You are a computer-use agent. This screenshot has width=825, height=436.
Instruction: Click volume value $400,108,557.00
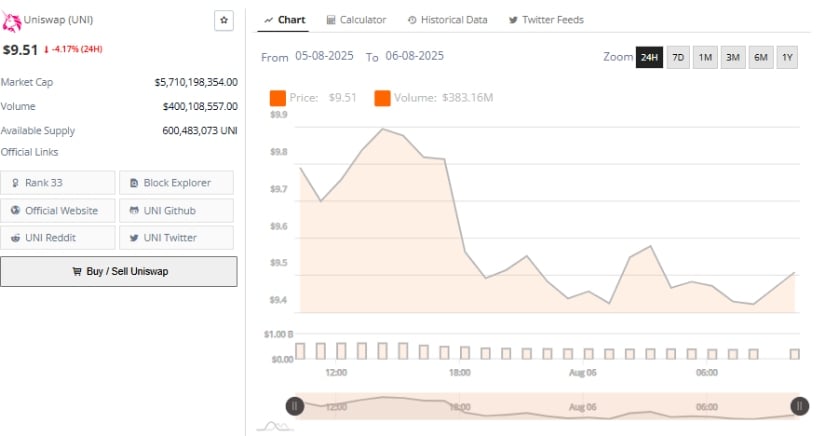(x=200, y=106)
